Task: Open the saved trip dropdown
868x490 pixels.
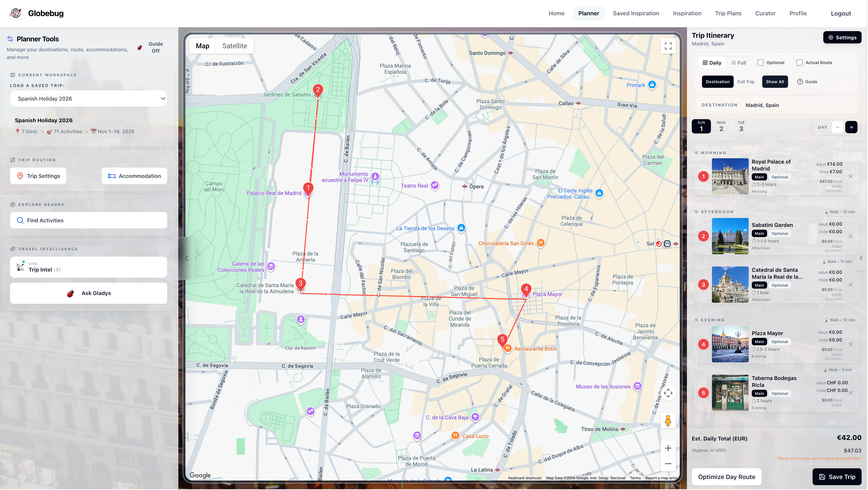Action: [x=89, y=99]
